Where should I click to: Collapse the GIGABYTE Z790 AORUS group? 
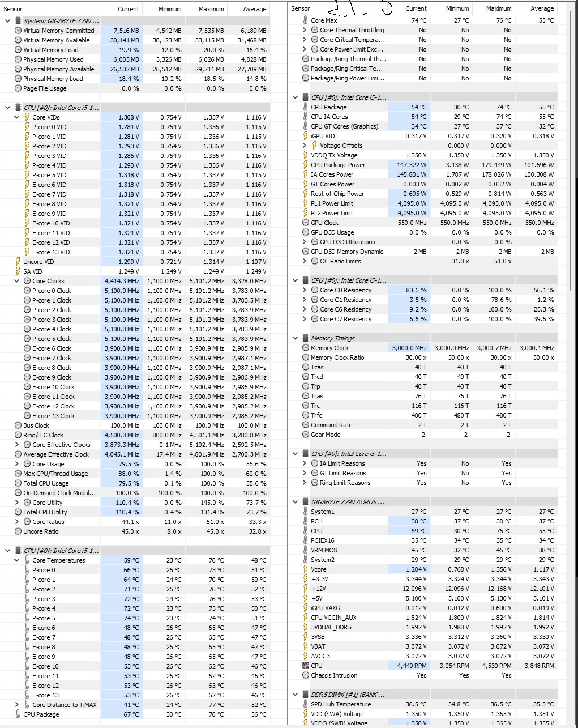[x=295, y=502]
